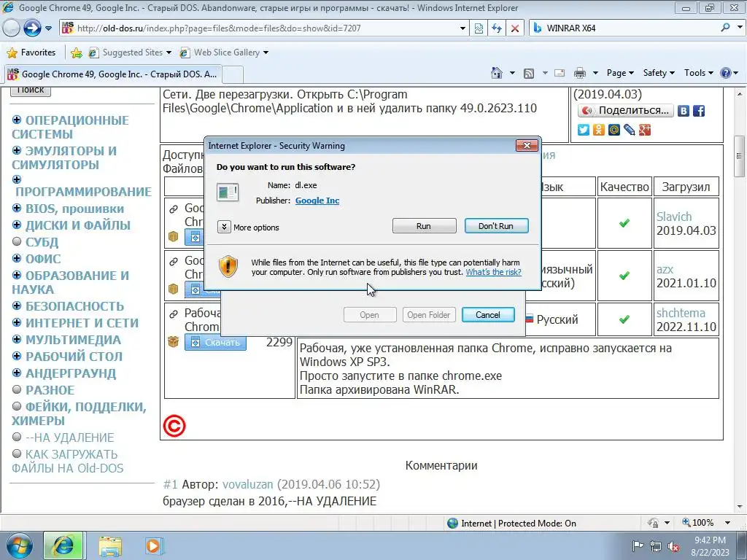The image size is (747, 560).
Task: Open the search provider dropdown arrow
Action: pyautogui.click(x=740, y=28)
